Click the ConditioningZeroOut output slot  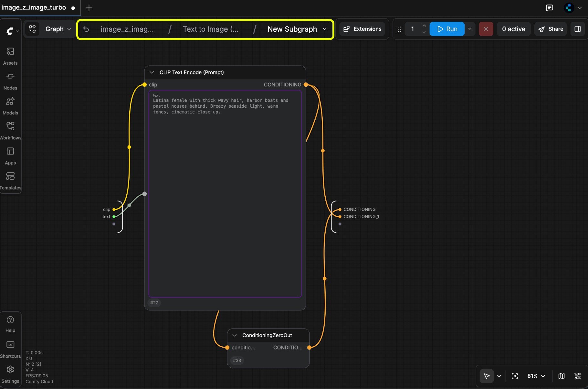(x=309, y=348)
